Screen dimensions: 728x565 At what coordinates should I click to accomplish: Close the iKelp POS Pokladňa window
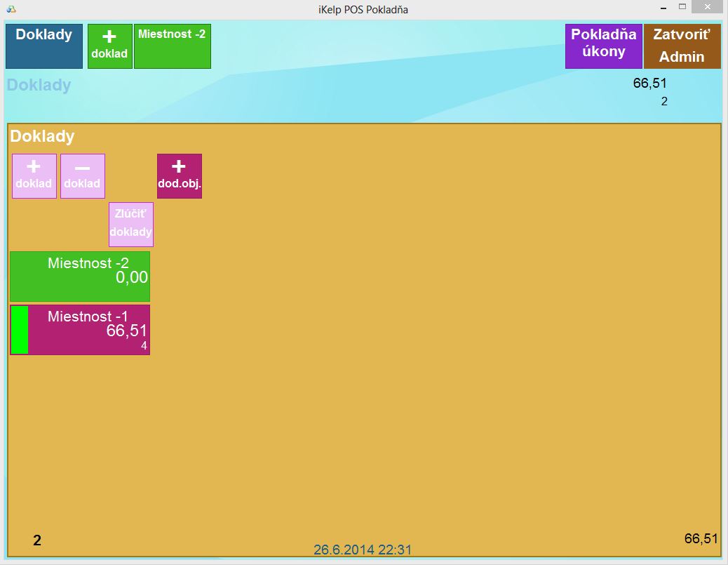point(708,8)
